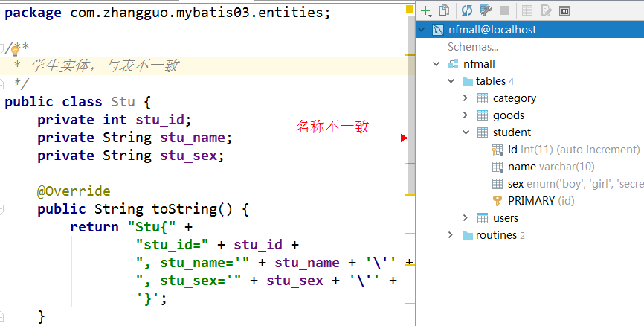Screen dimensions: 644x326
Task: Collapse the nfmall@localhost data source node
Action: (422, 30)
